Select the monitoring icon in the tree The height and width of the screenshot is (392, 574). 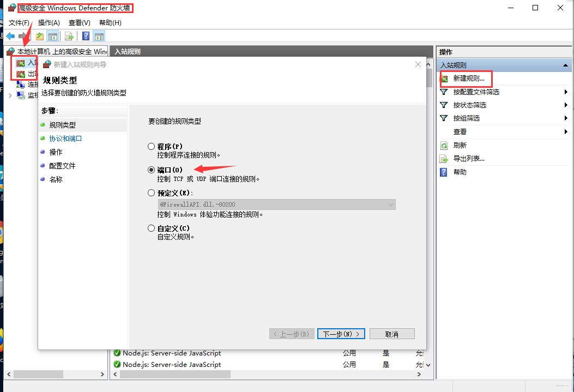[x=21, y=95]
